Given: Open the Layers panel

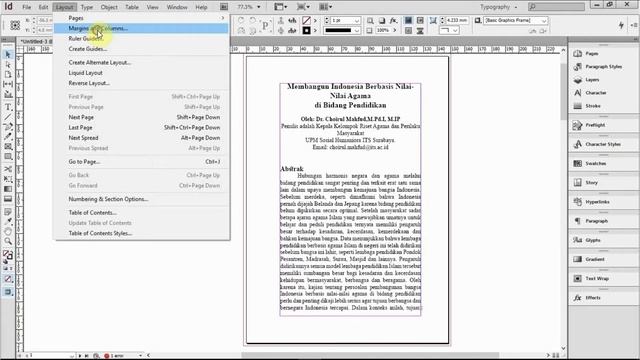Looking at the screenshot, I should point(586,80).
